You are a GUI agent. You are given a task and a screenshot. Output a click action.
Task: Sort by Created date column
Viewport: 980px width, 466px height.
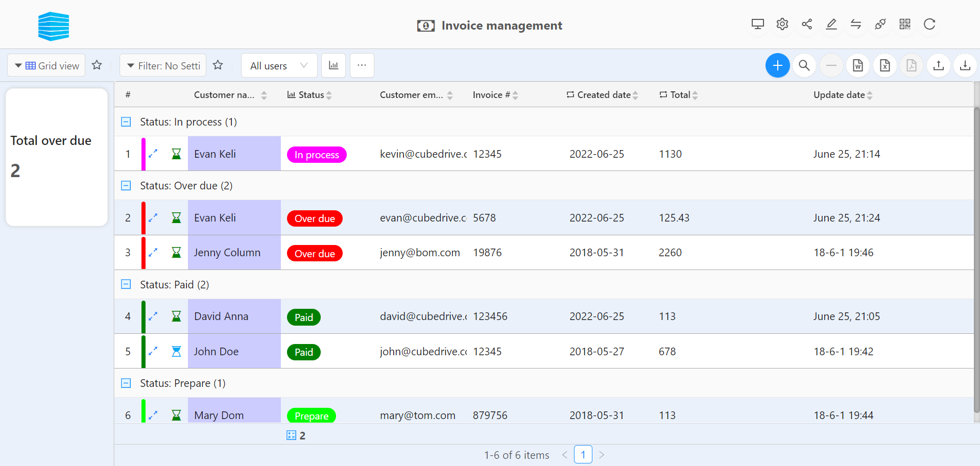[x=635, y=95]
